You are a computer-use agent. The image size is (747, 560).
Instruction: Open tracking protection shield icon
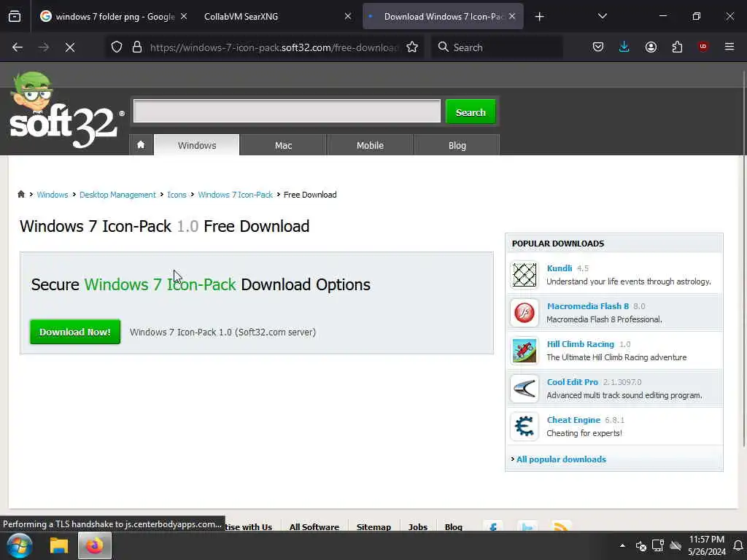point(117,47)
